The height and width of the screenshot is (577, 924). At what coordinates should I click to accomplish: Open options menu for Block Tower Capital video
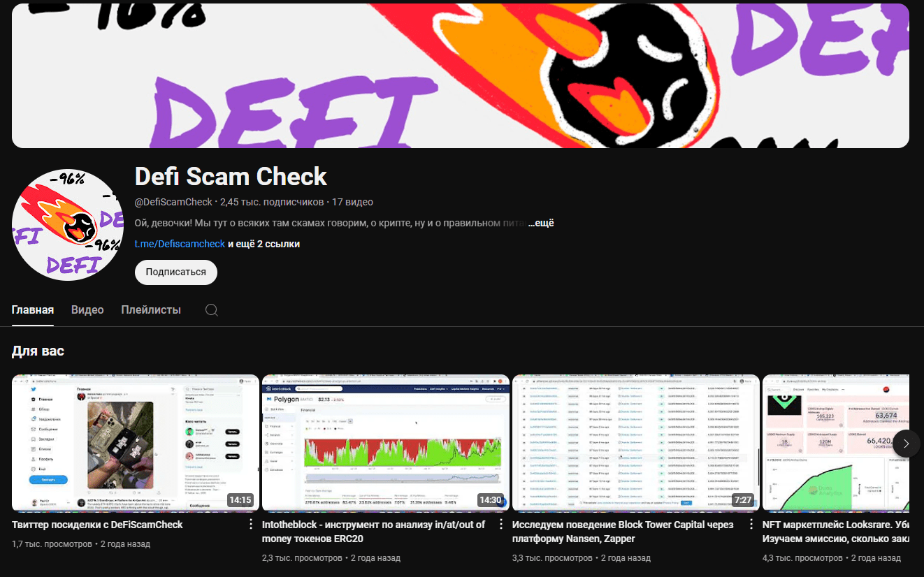[751, 525]
